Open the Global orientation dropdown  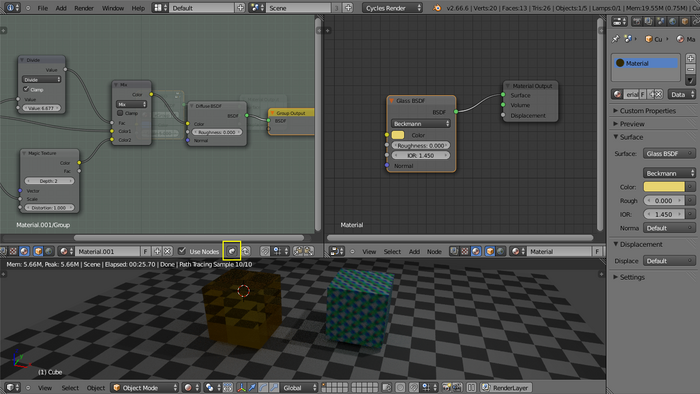coord(299,387)
